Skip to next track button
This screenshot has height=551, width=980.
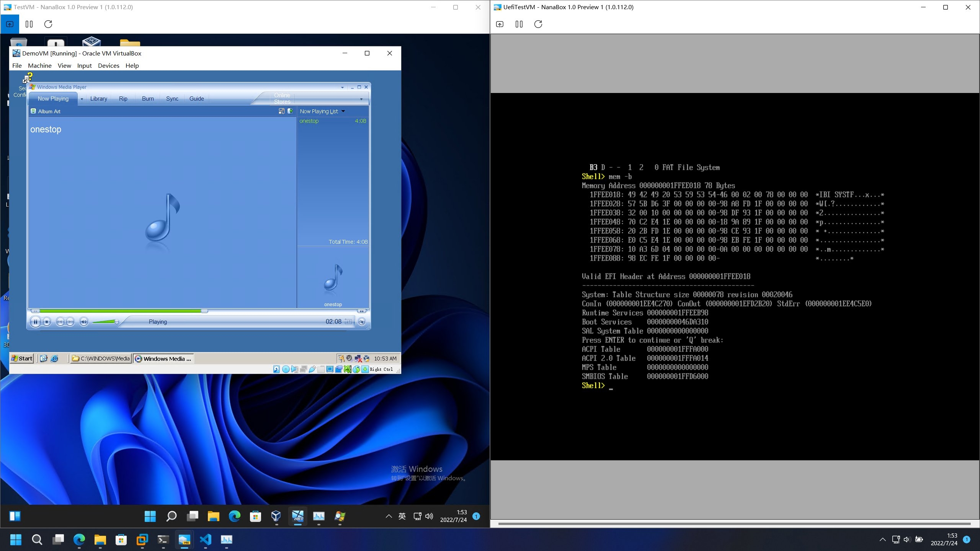tap(70, 322)
